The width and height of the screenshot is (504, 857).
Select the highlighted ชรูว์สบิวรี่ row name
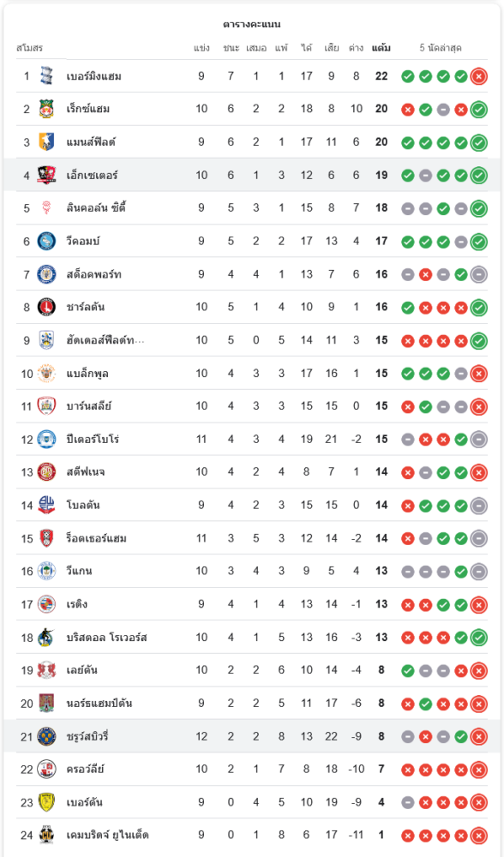(87, 736)
